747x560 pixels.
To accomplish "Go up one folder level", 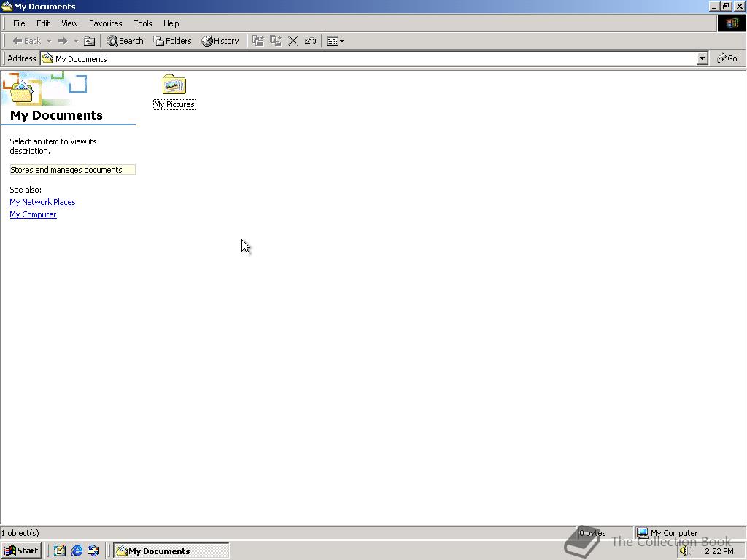I will (89, 41).
